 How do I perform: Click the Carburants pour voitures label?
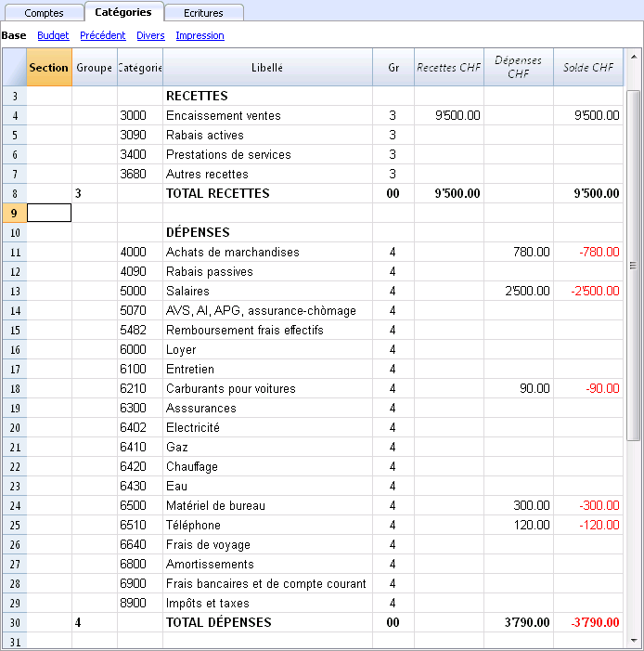pyautogui.click(x=231, y=388)
